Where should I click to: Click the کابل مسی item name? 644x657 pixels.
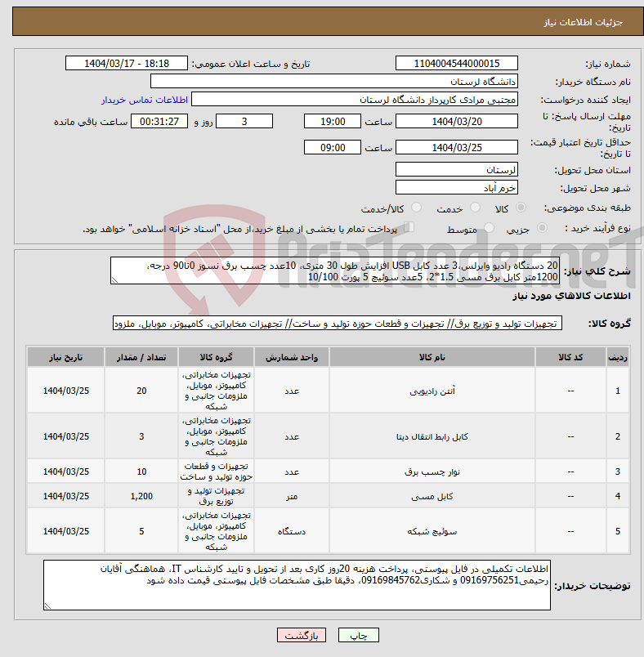(x=432, y=496)
